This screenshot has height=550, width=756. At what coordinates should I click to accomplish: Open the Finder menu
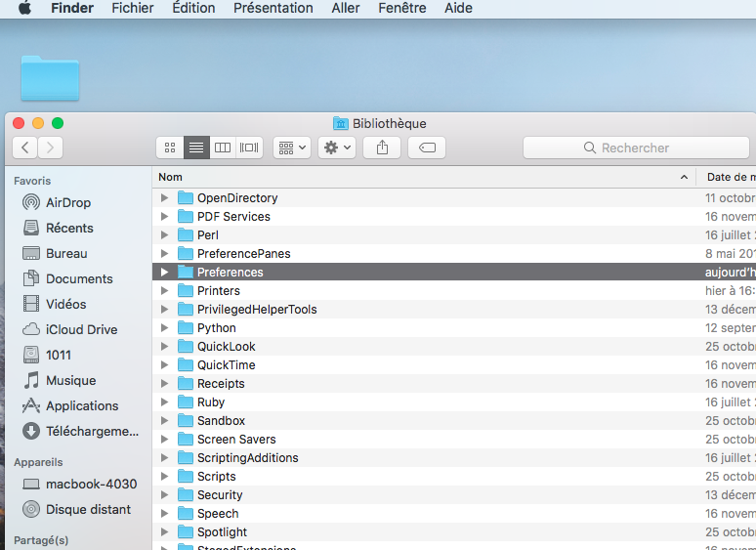coord(72,8)
